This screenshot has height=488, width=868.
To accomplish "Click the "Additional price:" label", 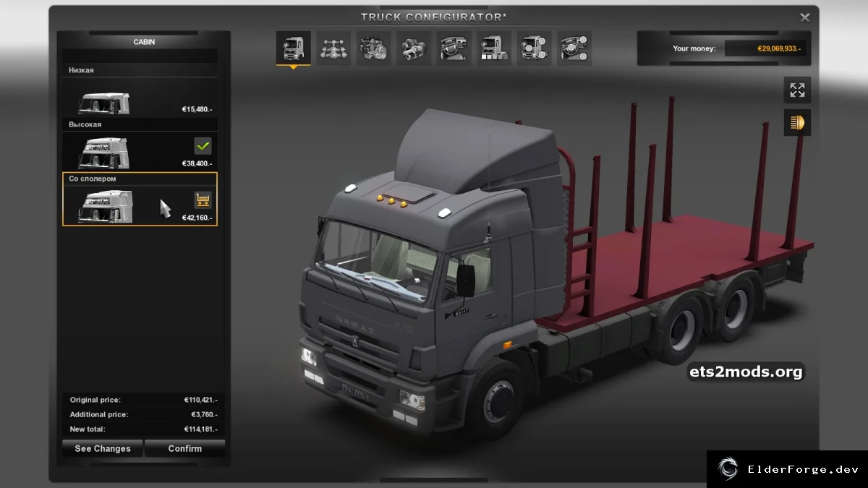I will (99, 414).
